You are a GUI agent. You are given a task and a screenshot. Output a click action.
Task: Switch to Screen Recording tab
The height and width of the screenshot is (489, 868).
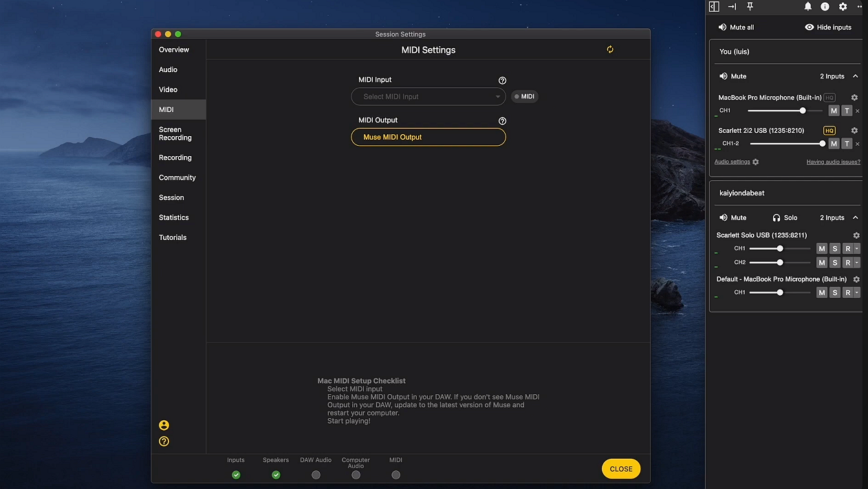175,133
